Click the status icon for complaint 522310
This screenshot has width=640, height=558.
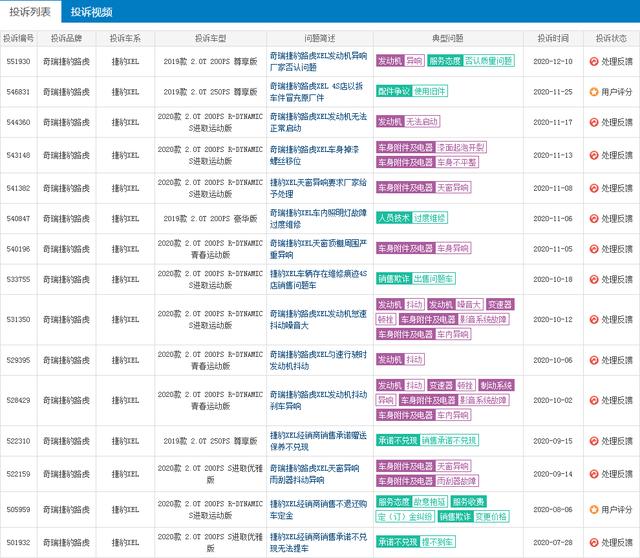point(594,441)
